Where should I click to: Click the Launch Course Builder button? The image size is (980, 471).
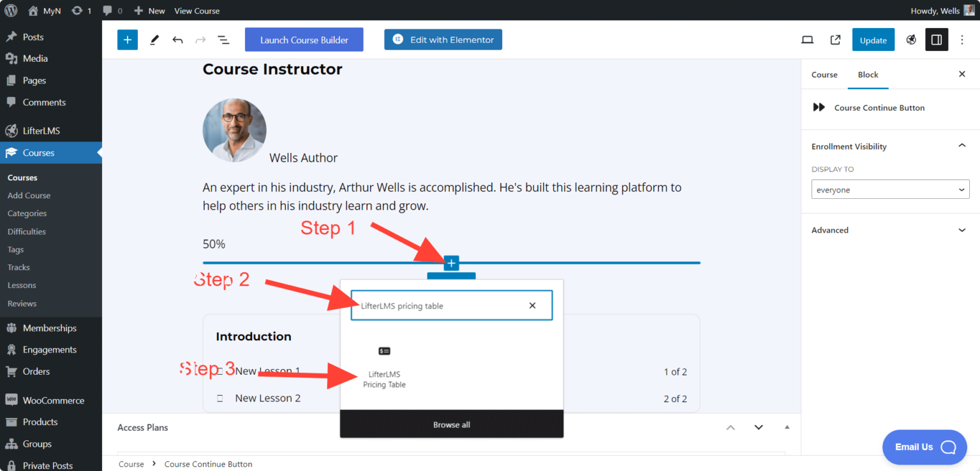tap(304, 40)
